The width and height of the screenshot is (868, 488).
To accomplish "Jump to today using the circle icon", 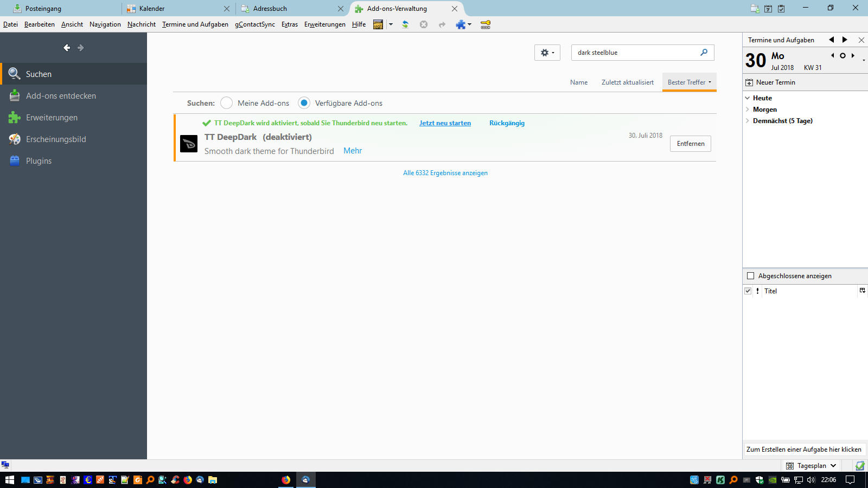I will click(x=843, y=55).
